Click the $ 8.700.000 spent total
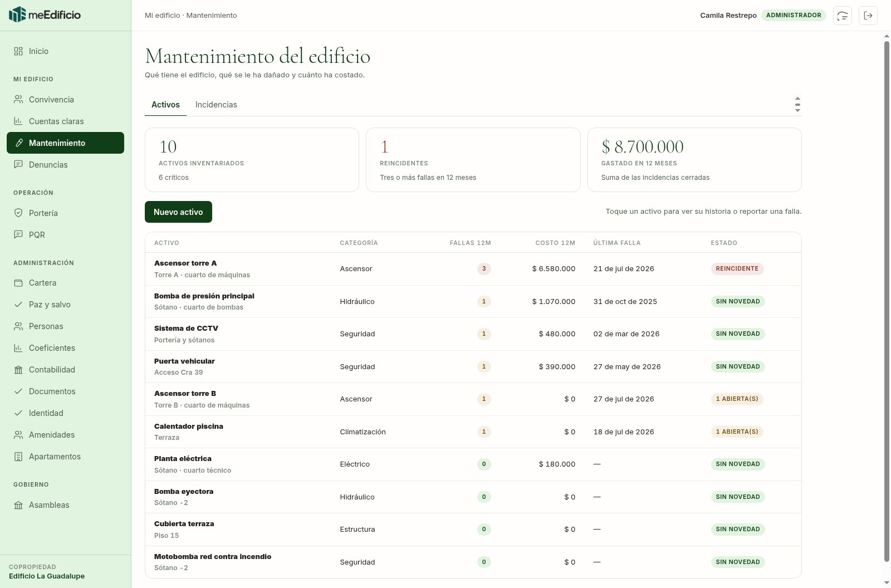 (643, 146)
